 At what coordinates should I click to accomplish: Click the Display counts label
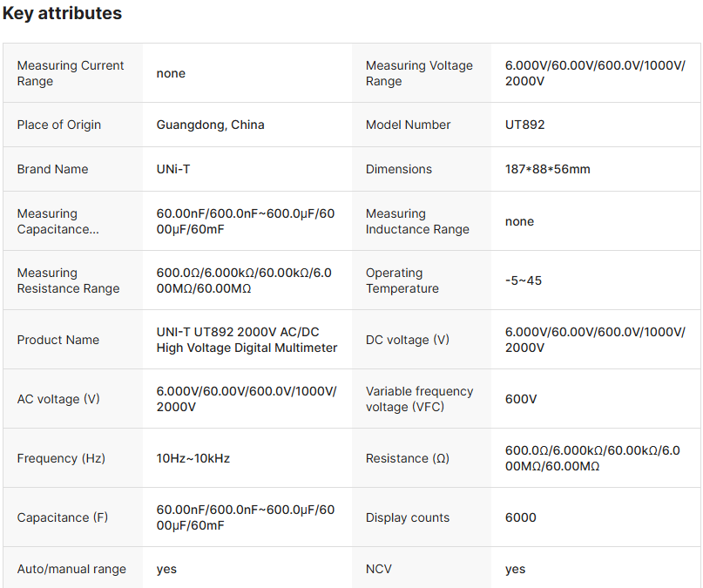pyautogui.click(x=408, y=517)
